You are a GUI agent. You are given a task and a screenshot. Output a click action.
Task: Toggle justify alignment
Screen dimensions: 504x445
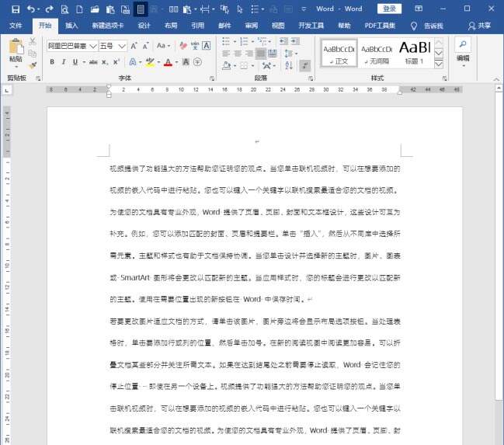coord(261,54)
